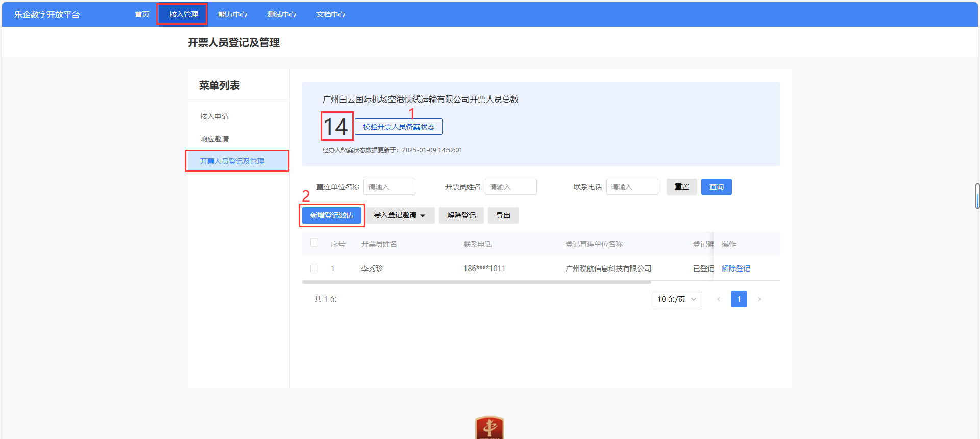Open the 能力中心 navigation tab
980x439 pixels.
click(x=233, y=14)
